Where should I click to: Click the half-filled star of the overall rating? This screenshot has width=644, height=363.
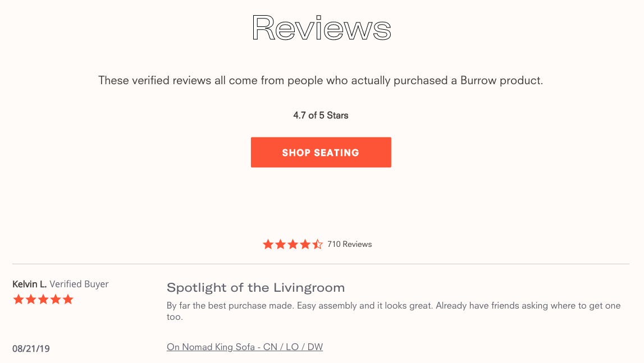coord(317,244)
